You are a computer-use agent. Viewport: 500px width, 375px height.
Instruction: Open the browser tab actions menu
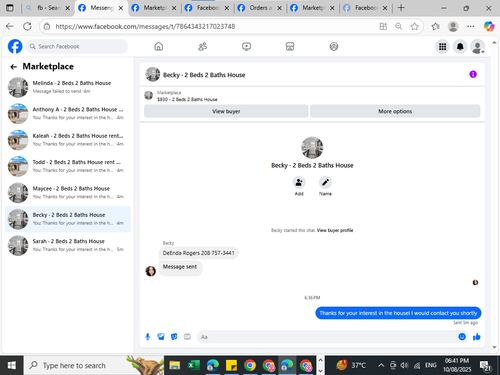point(10,8)
